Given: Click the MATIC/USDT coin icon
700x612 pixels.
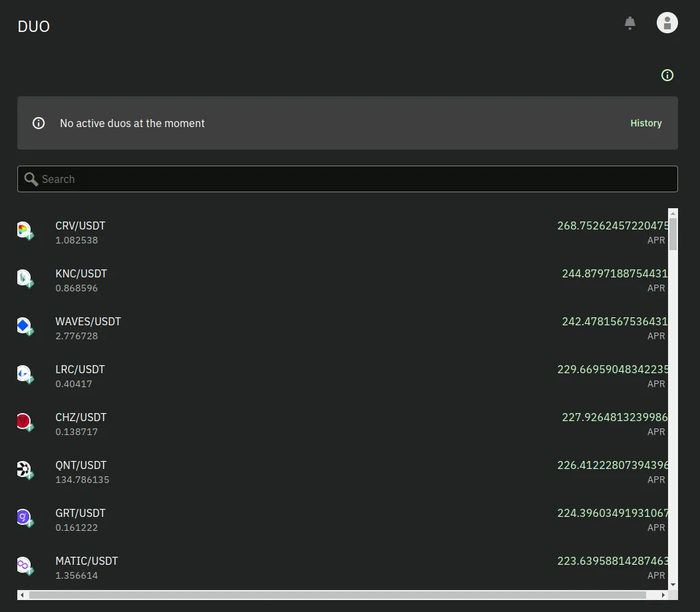Looking at the screenshot, I should (25, 566).
